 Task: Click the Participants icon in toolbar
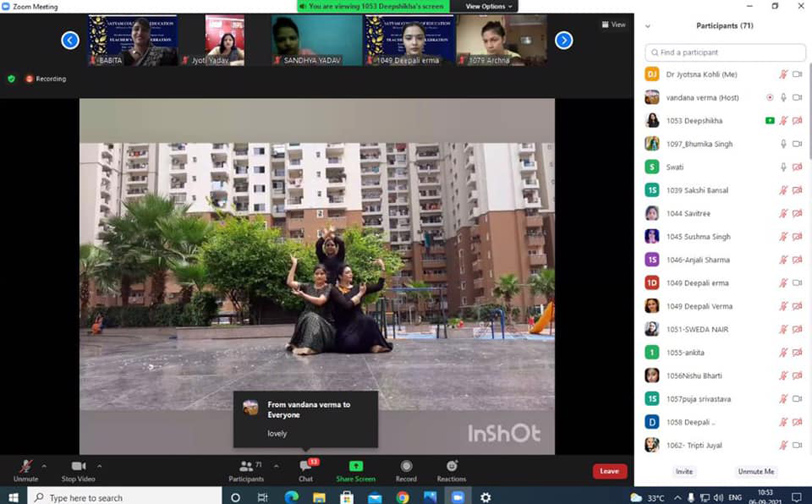246,469
